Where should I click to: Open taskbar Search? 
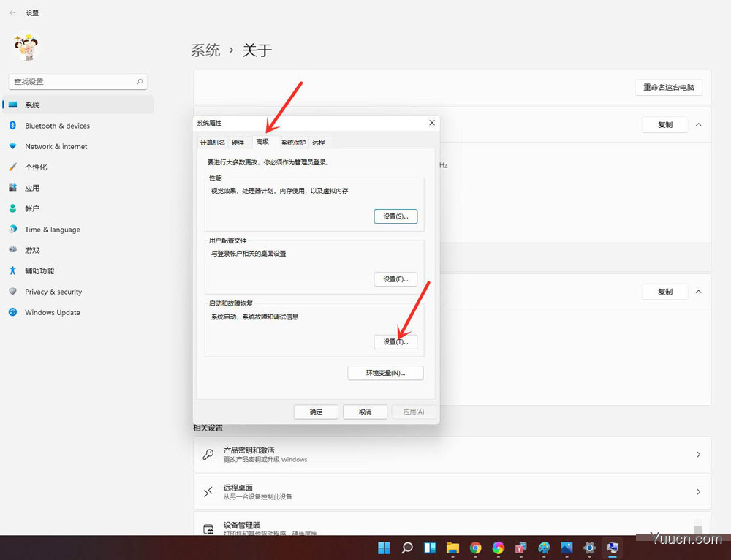click(407, 548)
